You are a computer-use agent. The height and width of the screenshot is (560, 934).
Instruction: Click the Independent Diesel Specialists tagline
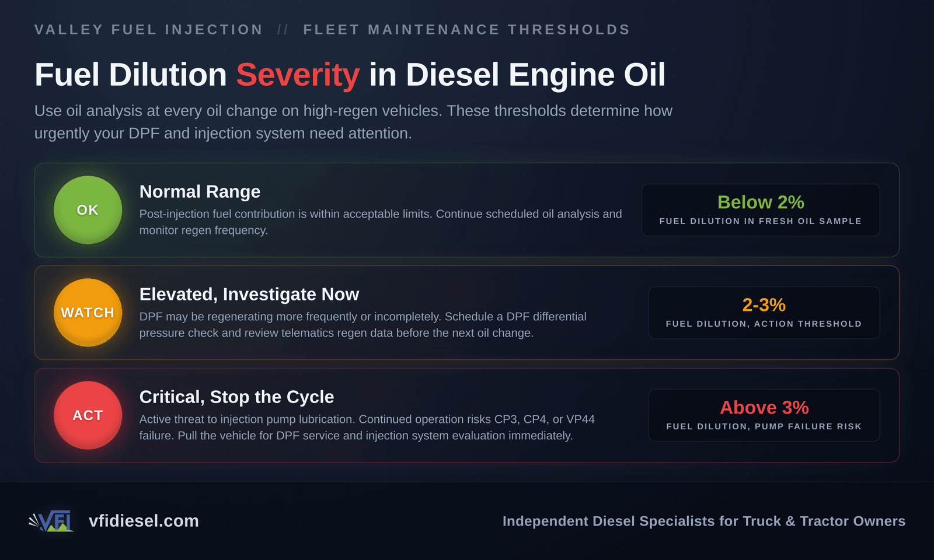click(704, 521)
